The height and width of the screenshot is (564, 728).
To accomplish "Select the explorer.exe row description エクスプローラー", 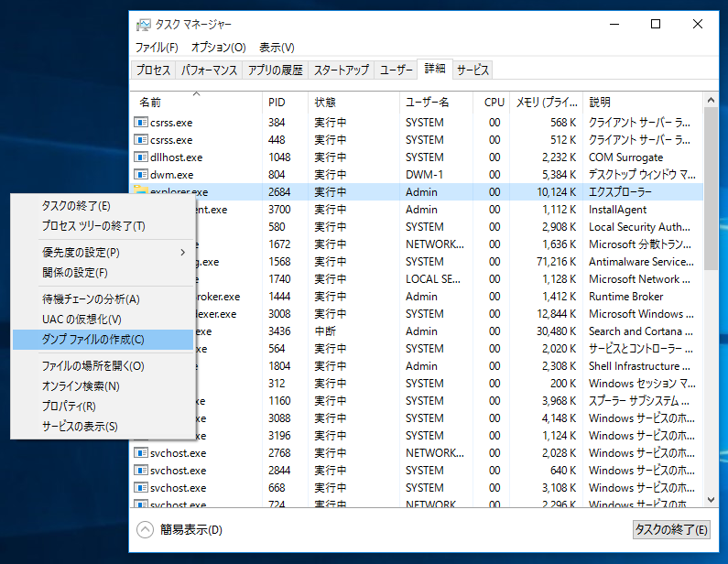I will tap(620, 192).
